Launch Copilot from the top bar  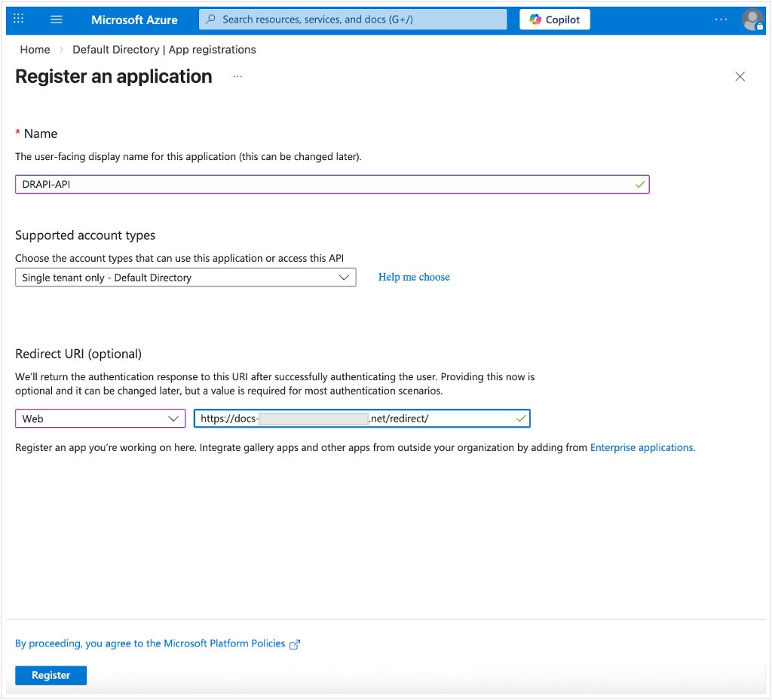tap(554, 19)
